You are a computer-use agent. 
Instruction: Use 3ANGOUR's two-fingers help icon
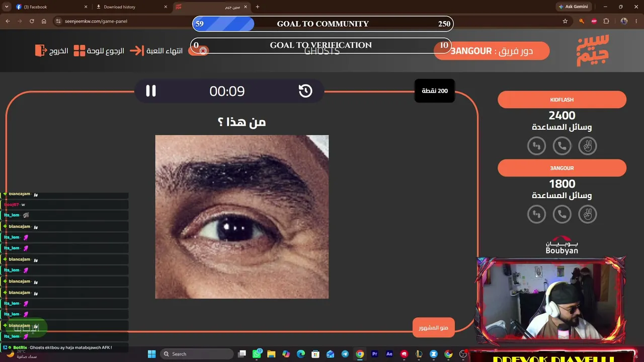[587, 214]
